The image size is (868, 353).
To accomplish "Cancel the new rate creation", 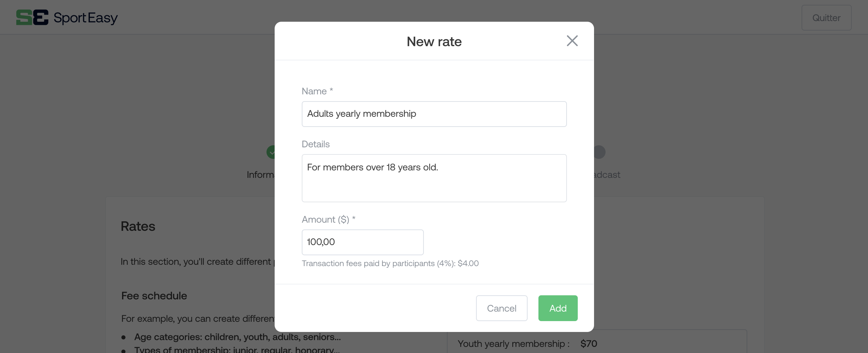I will (501, 308).
